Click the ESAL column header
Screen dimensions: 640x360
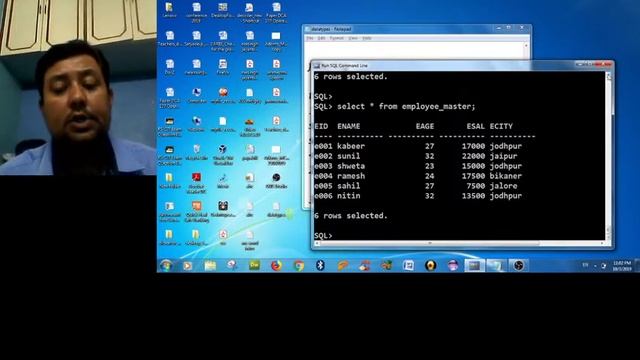pos(476,126)
